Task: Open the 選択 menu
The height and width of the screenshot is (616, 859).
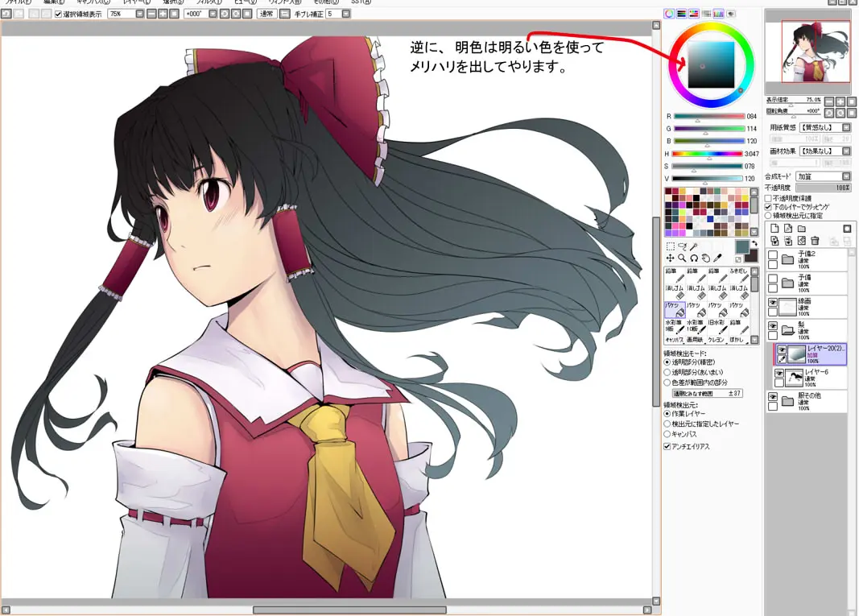Action: (x=173, y=2)
